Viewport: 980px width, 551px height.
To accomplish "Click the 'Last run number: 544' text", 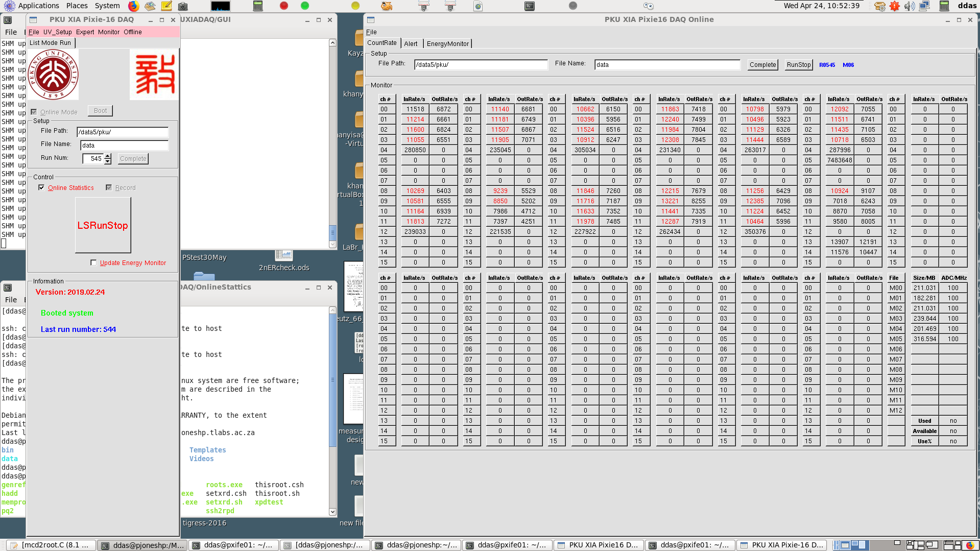I will tap(79, 329).
